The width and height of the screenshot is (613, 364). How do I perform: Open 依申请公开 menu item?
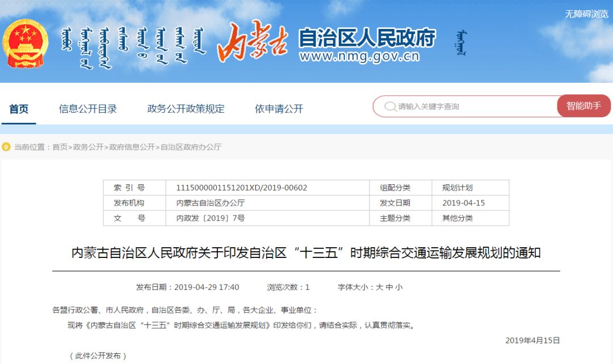pyautogui.click(x=279, y=109)
